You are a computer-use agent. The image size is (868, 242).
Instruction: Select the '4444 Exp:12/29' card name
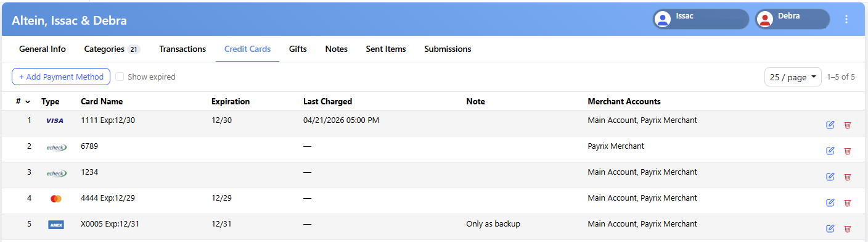click(x=108, y=198)
